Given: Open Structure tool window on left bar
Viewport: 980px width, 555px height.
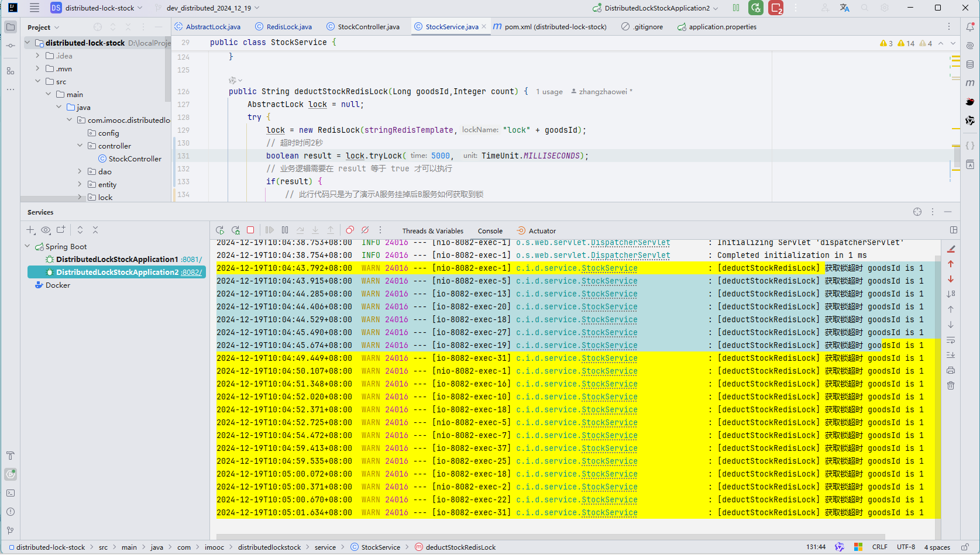Looking at the screenshot, I should pyautogui.click(x=11, y=71).
